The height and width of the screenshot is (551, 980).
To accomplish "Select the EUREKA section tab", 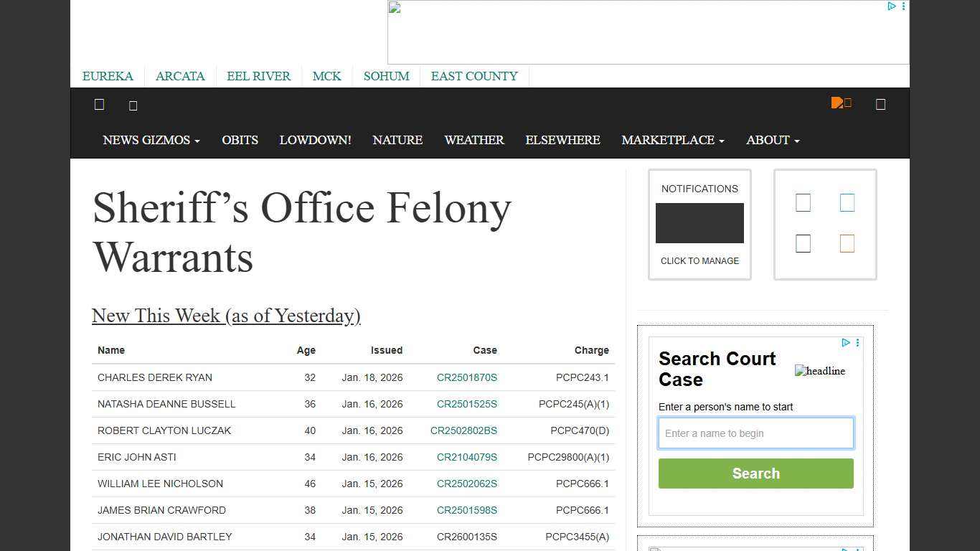I will (x=108, y=76).
